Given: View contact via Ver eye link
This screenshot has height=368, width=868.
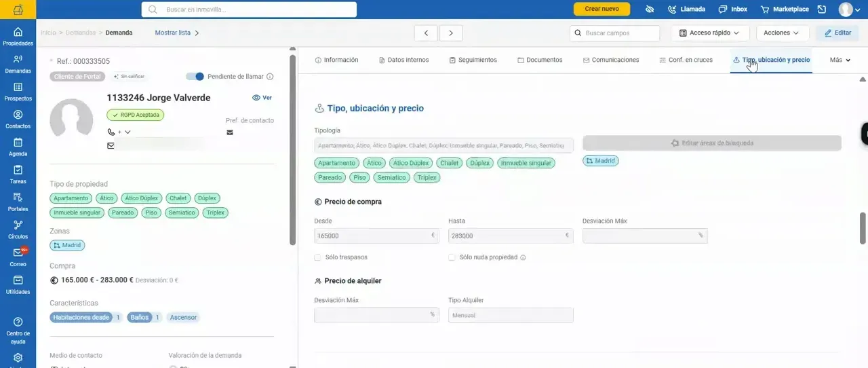Looking at the screenshot, I should click(x=262, y=98).
